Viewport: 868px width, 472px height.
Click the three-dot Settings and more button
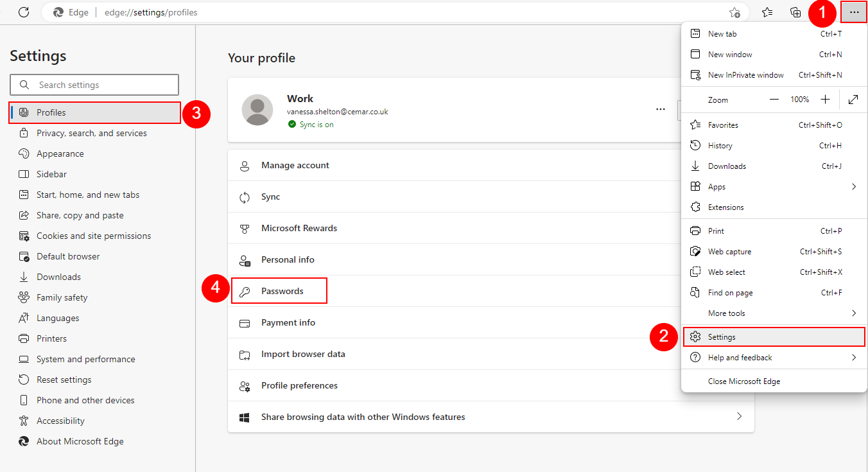point(854,12)
